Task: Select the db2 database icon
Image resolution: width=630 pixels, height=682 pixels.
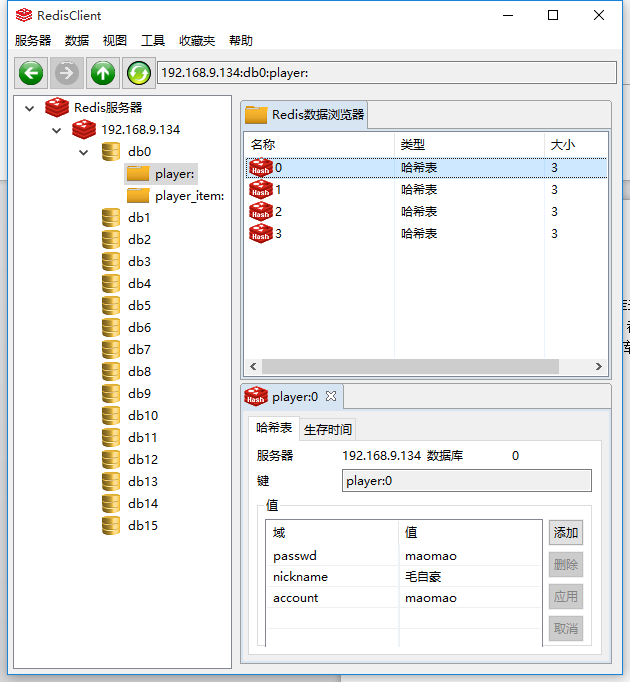Action: [x=111, y=240]
